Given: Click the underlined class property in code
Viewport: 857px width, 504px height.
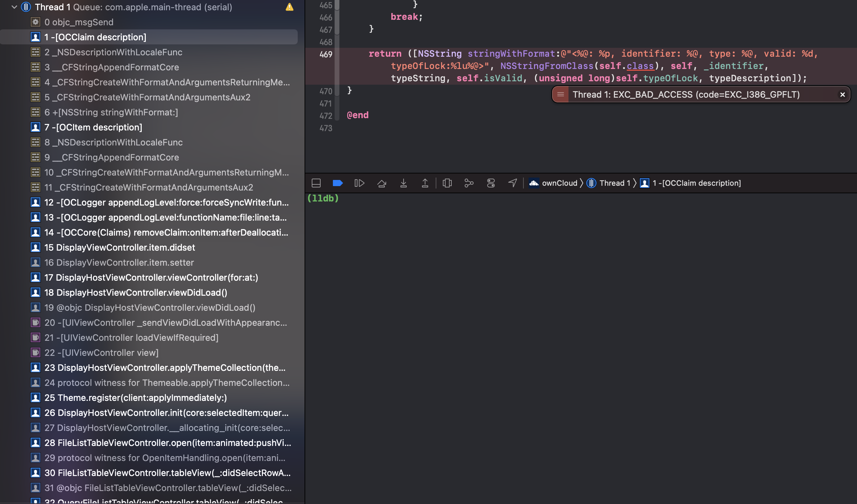Looking at the screenshot, I should click(640, 66).
